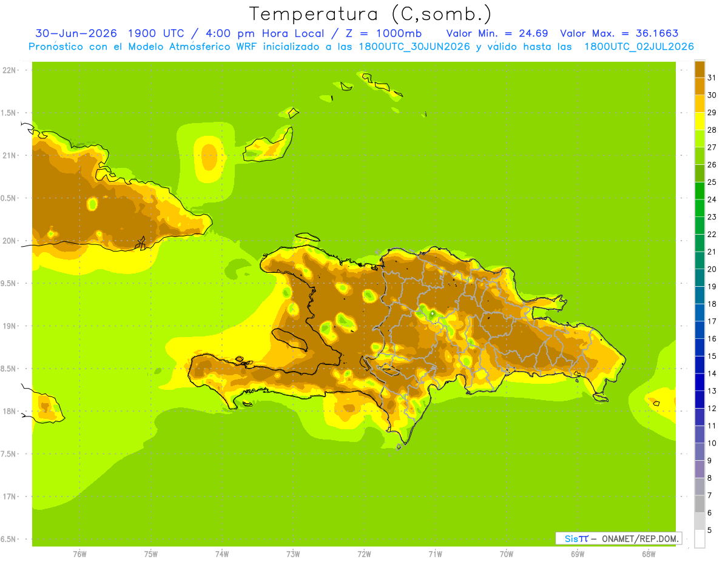
Task: Click the legend value '31'
Action: (712, 78)
